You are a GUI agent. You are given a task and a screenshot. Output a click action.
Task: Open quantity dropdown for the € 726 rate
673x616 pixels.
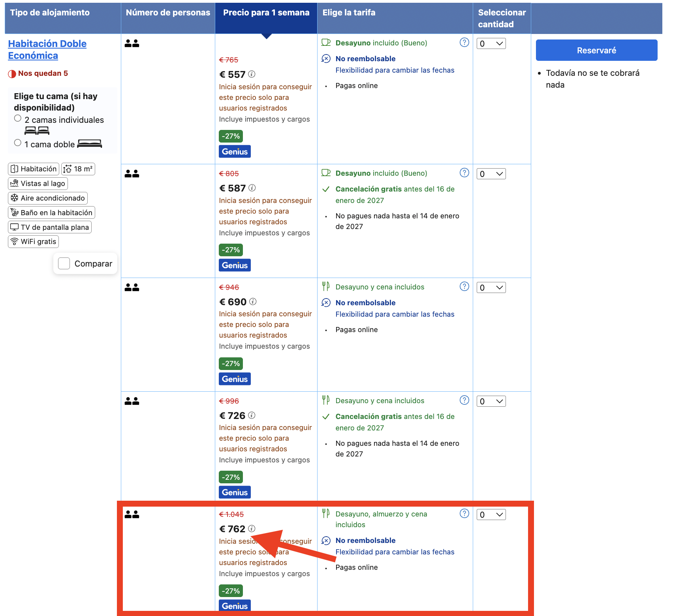click(x=491, y=401)
